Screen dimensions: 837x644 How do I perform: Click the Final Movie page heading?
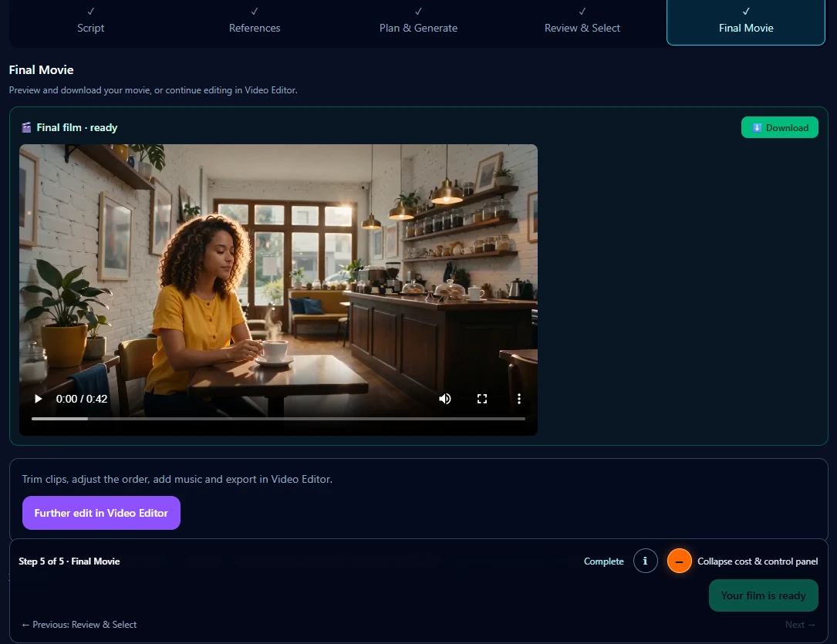[x=41, y=70]
